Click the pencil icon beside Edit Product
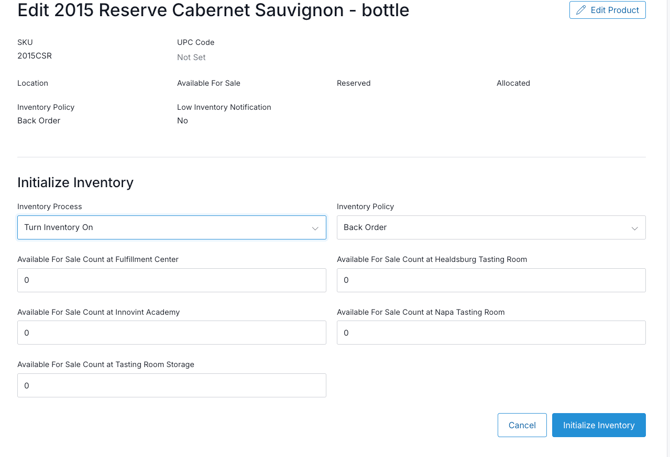670x457 pixels. 581,10
